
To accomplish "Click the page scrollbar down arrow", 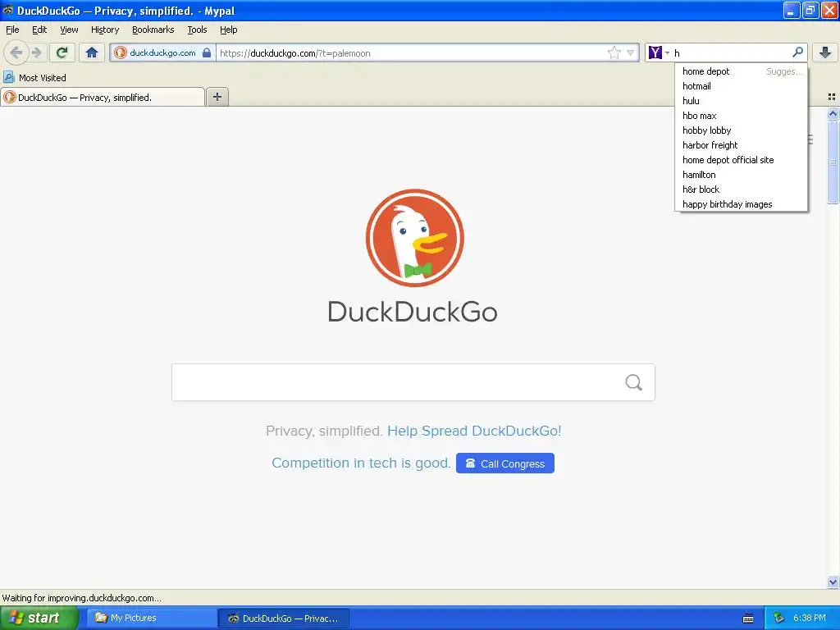I will [x=833, y=582].
